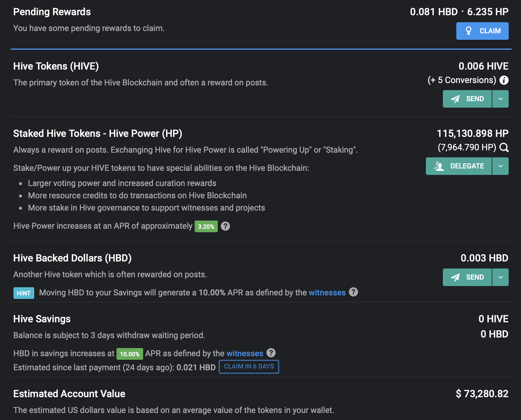
Task: Click magnifier icon next to 7,964.790 HP
Action: (x=504, y=147)
